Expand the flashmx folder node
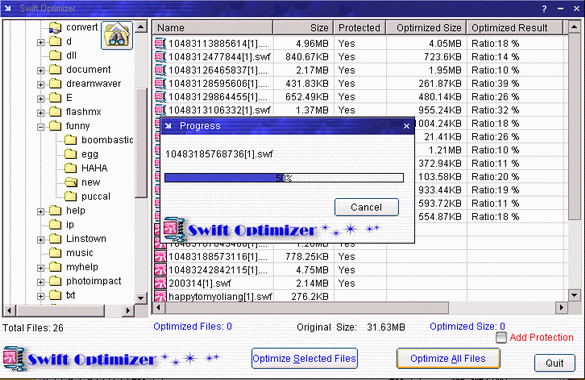 (x=41, y=113)
